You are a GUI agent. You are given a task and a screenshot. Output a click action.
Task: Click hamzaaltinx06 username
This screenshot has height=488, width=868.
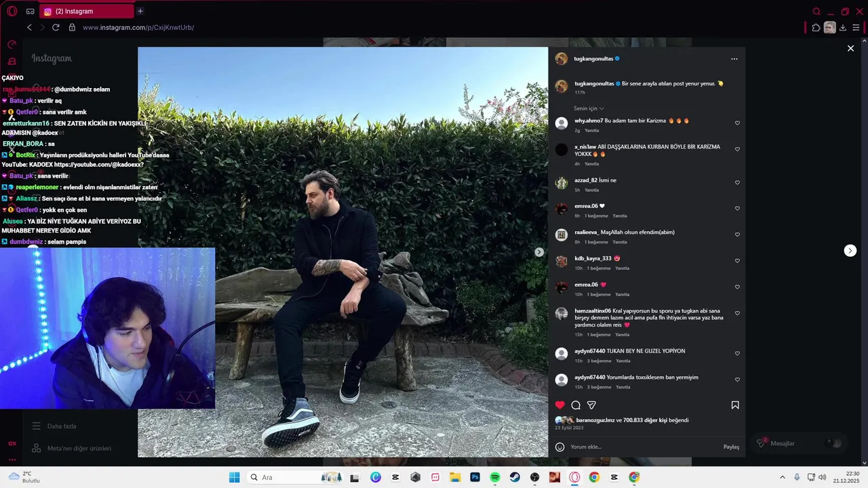tap(593, 311)
